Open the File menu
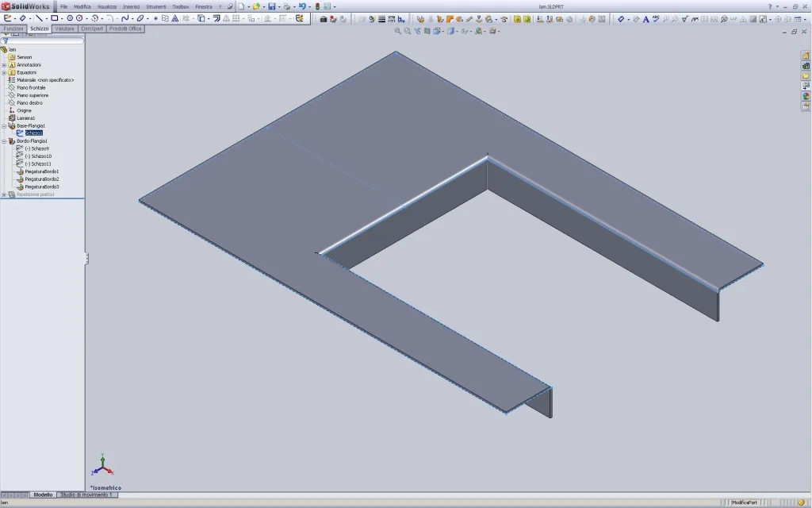This screenshot has height=508, width=812. pyautogui.click(x=63, y=6)
